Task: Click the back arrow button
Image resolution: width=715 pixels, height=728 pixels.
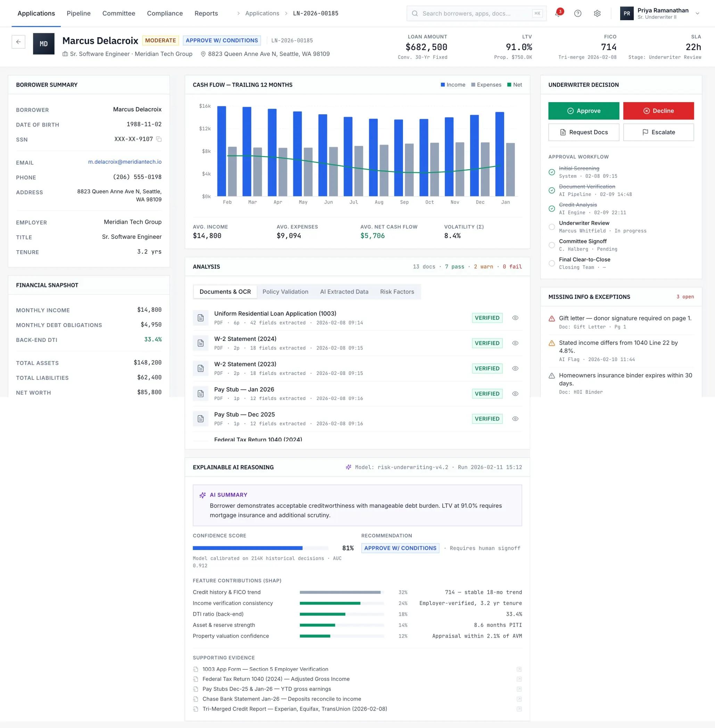Action: [x=18, y=42]
